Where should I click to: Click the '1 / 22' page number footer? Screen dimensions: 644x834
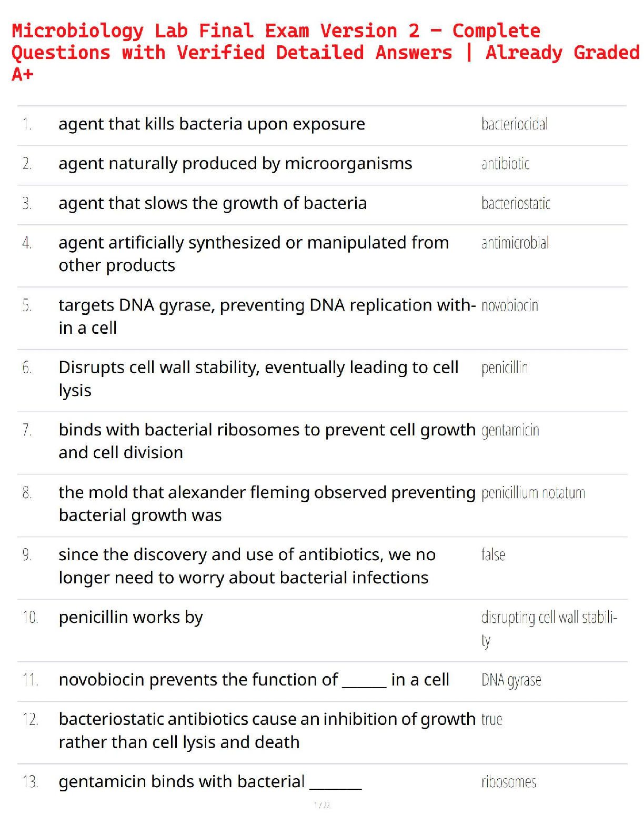tap(322, 805)
